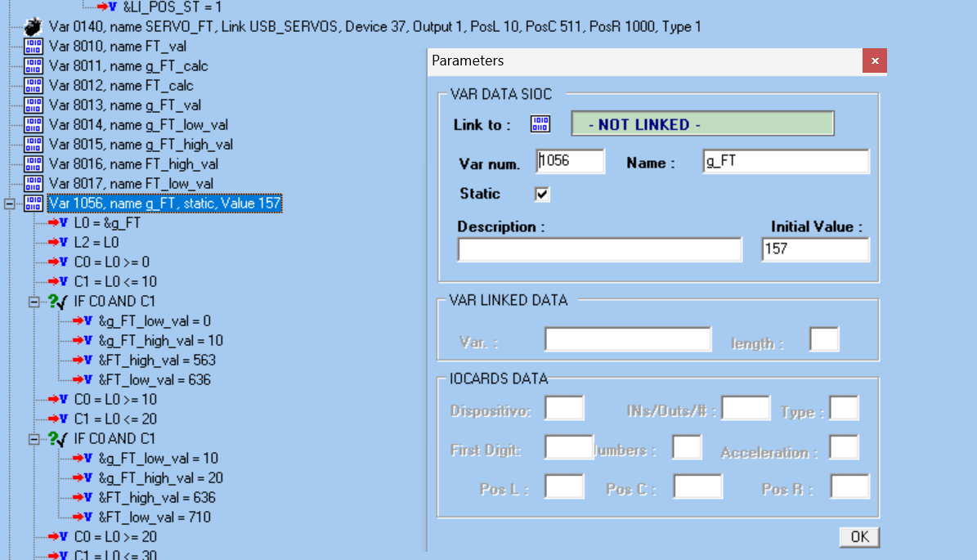Screen dimensions: 977x560
Task: Click the Link to variable icon
Action: pyautogui.click(x=540, y=124)
